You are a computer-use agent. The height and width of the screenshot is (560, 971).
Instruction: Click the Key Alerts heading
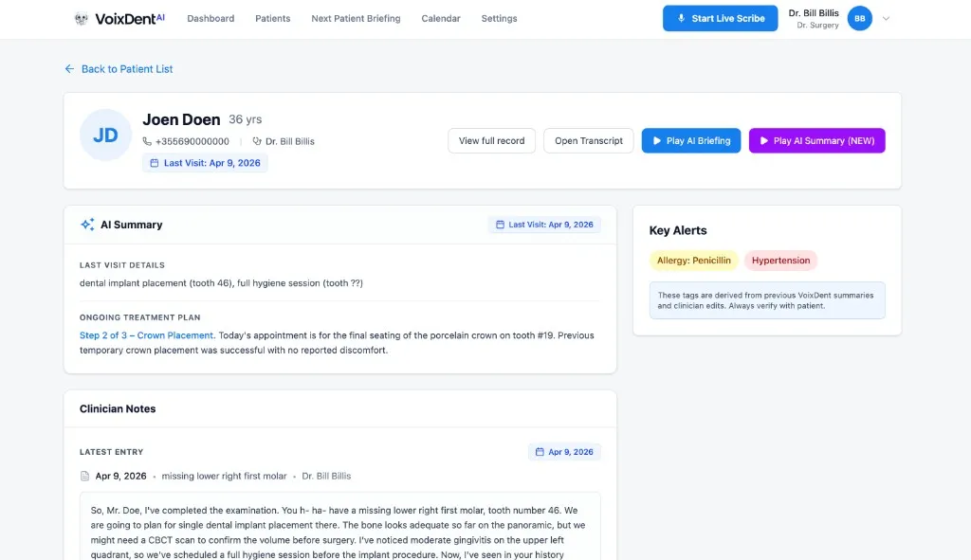(678, 230)
